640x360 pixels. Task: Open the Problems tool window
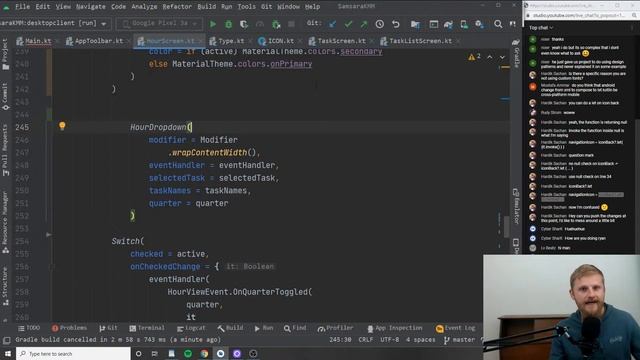(69, 328)
